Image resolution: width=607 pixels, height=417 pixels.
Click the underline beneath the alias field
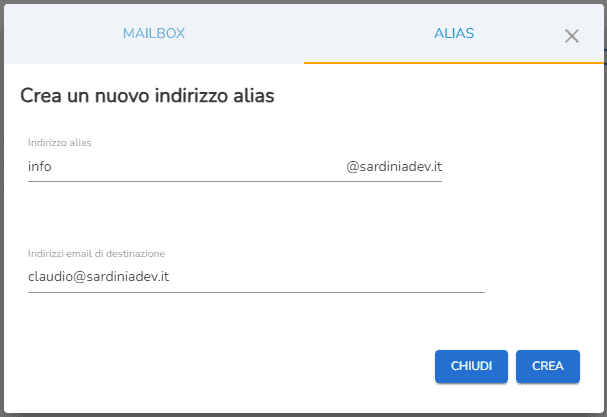pos(235,182)
